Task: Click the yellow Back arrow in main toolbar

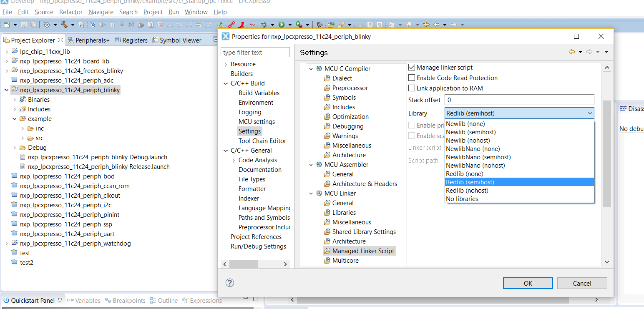Action: [x=436, y=25]
